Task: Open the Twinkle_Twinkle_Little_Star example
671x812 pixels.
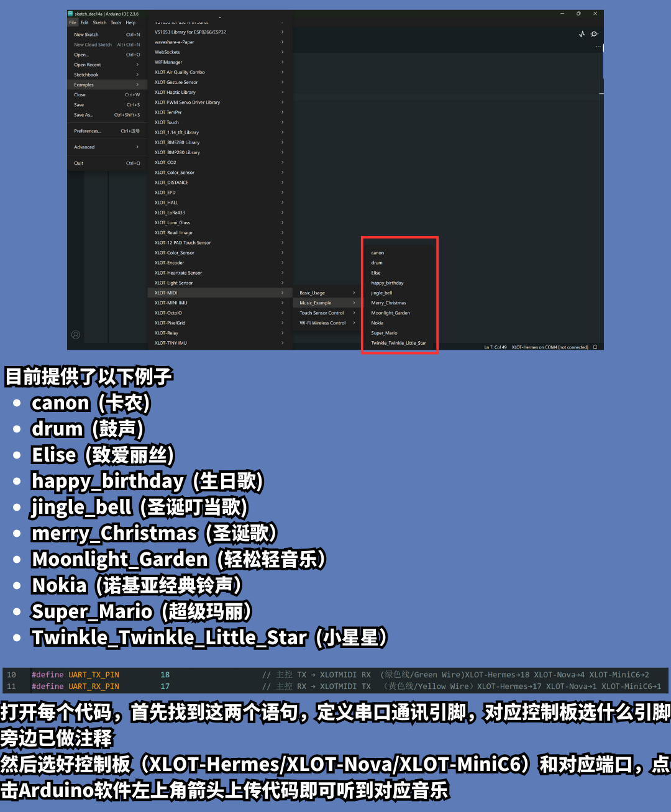Action: point(398,343)
